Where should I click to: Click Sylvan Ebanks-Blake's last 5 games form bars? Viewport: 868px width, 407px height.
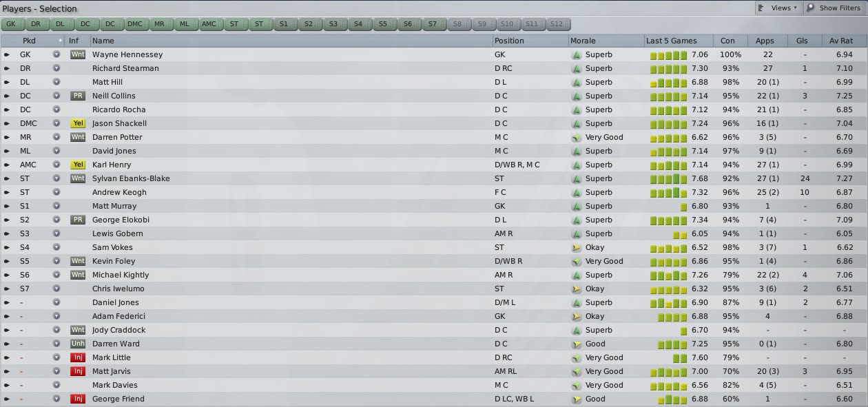point(668,178)
